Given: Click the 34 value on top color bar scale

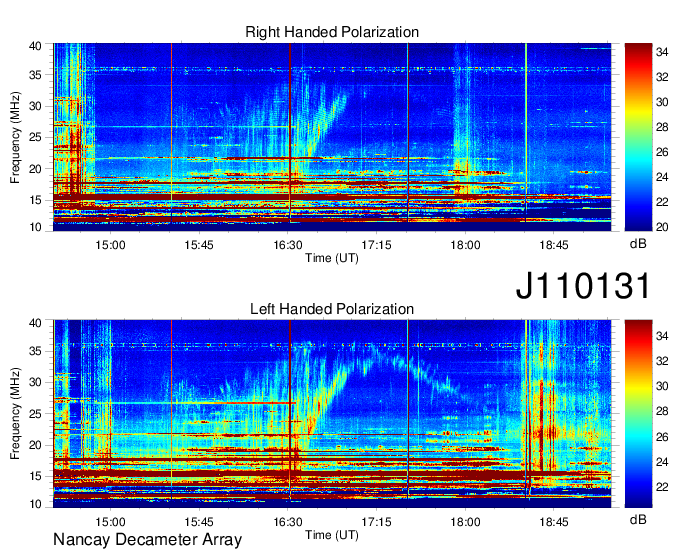Looking at the screenshot, I should 662,52.
